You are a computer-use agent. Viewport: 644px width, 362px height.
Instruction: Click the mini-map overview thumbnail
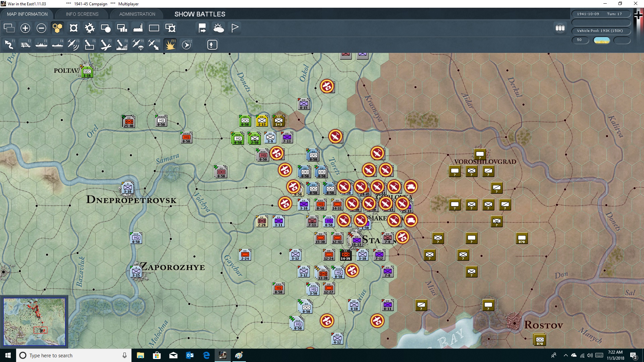pos(34,321)
